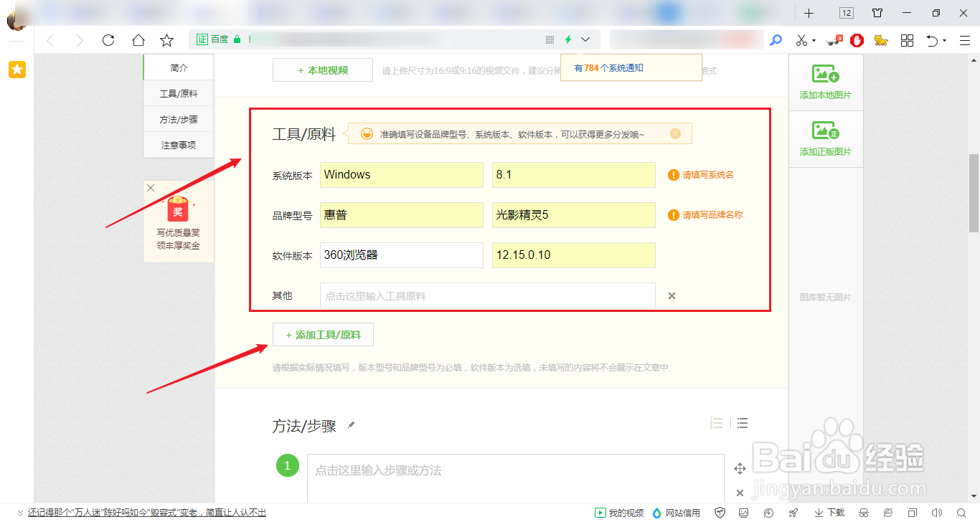Viewport: 980px width, 522px height.
Task: Open the red stop-sign ad blocker icon
Action: (x=856, y=40)
